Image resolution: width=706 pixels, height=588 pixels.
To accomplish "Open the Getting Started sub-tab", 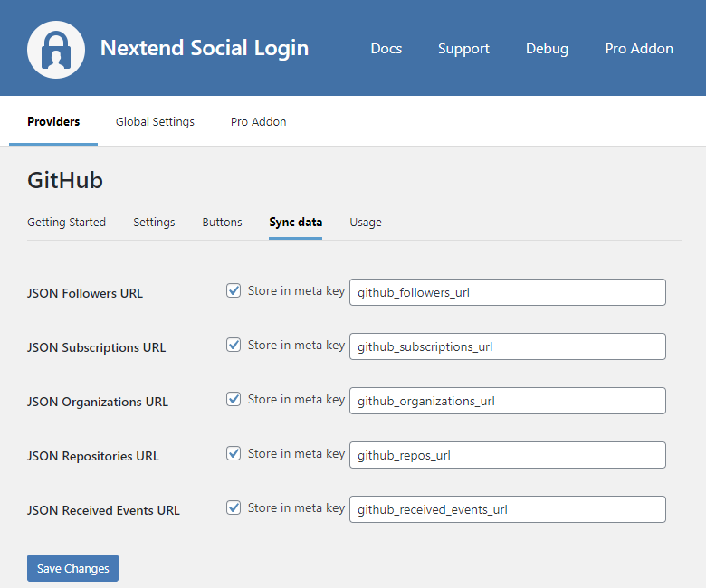I will (x=66, y=222).
